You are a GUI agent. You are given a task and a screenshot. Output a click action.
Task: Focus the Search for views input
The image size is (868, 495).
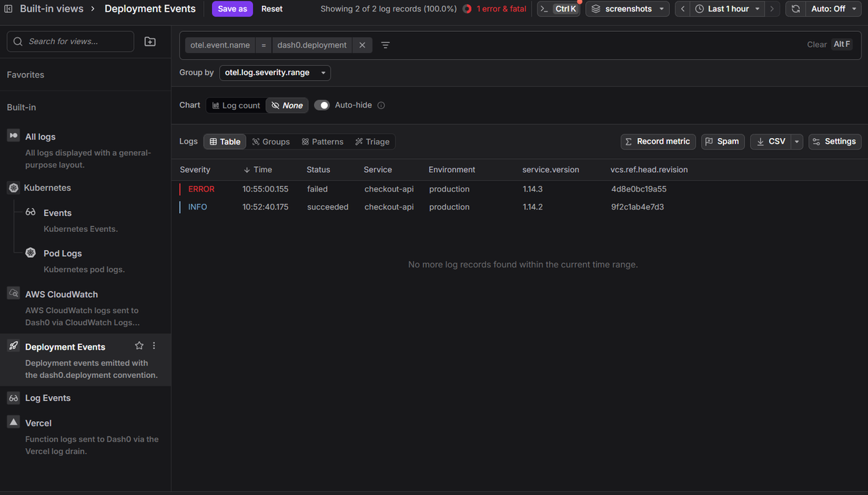click(70, 41)
